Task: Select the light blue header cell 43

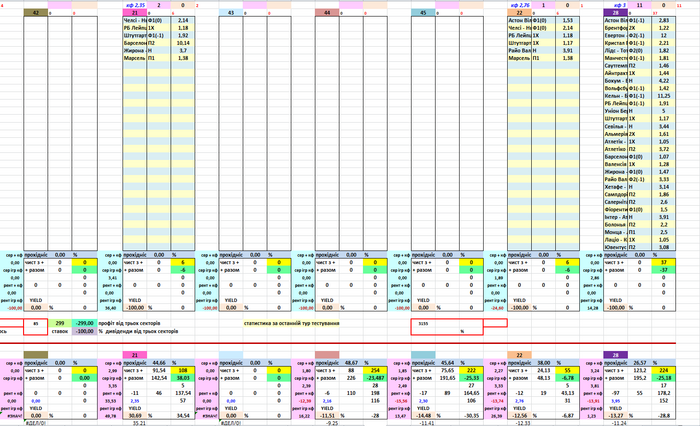Action: (231, 13)
